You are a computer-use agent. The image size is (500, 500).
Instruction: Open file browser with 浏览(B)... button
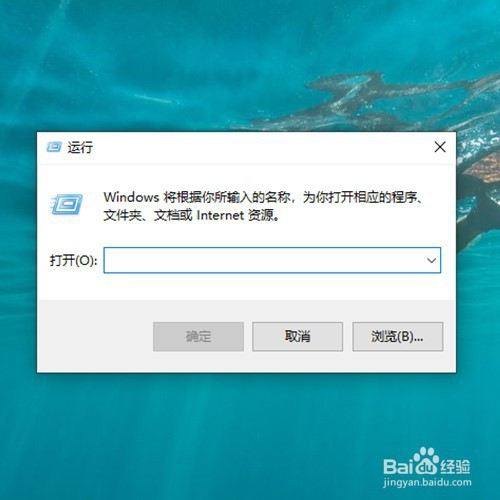[x=398, y=336]
